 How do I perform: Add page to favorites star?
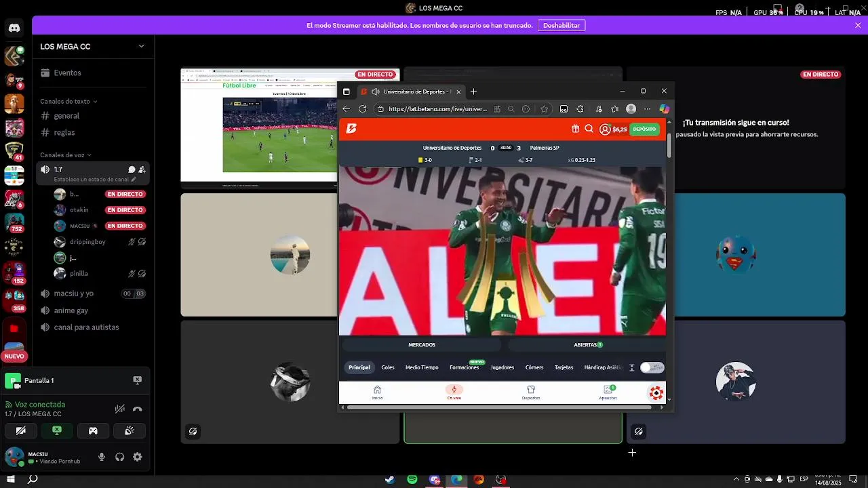tap(543, 108)
